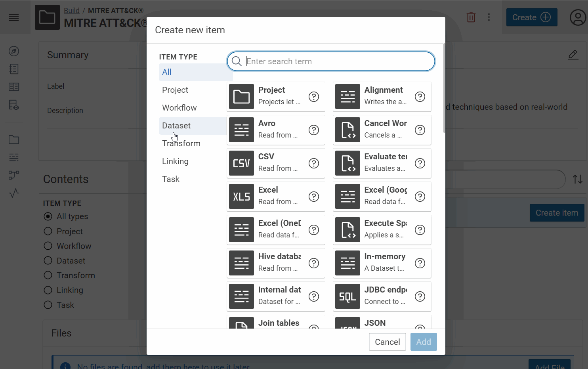
Task: Choose Dataset in the item type list
Action: pos(176,126)
